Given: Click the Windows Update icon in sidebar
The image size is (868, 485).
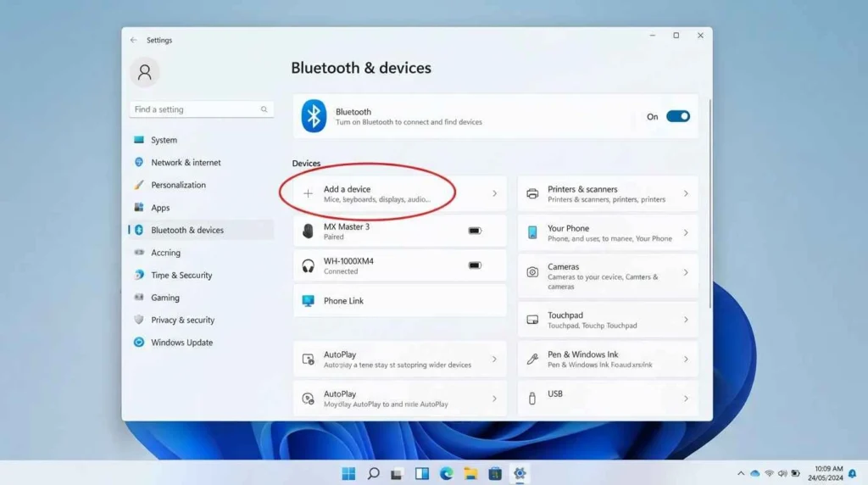Looking at the screenshot, I should (139, 343).
